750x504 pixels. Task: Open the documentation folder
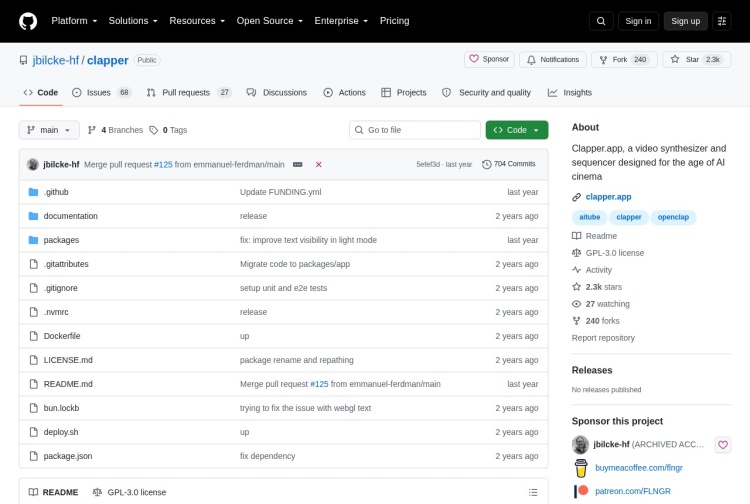point(70,216)
